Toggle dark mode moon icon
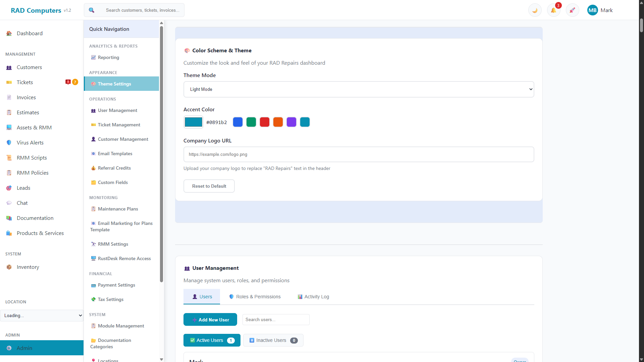This screenshot has width=644, height=362. point(535,10)
